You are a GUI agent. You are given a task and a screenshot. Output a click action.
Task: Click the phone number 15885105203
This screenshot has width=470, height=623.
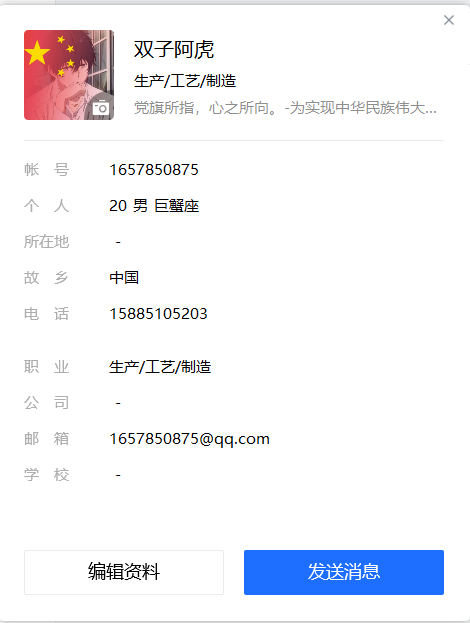(x=158, y=314)
